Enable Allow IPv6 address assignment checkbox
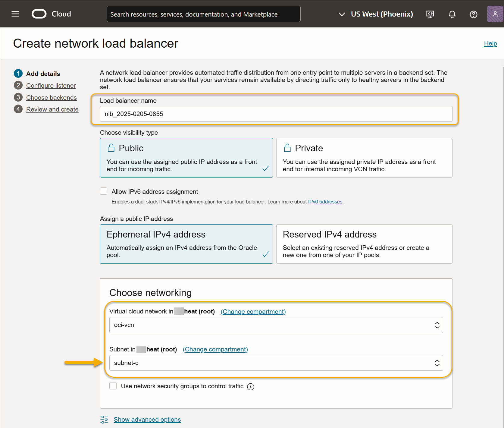Screen dimensions: 504x428 pos(104,191)
